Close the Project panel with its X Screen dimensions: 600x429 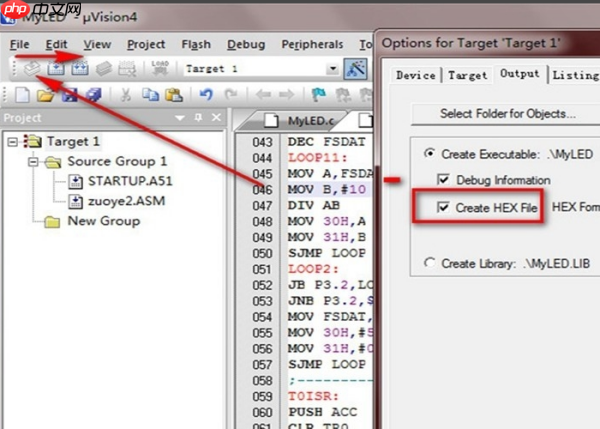coord(217,117)
